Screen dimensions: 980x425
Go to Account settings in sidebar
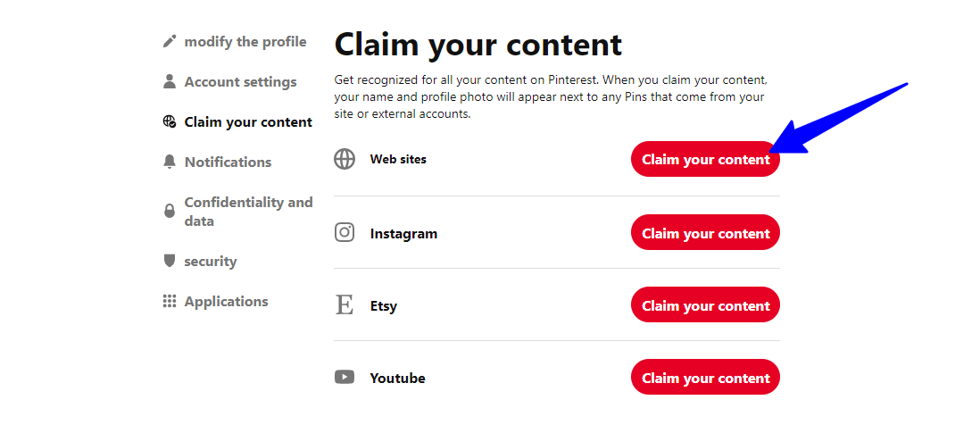point(241,82)
